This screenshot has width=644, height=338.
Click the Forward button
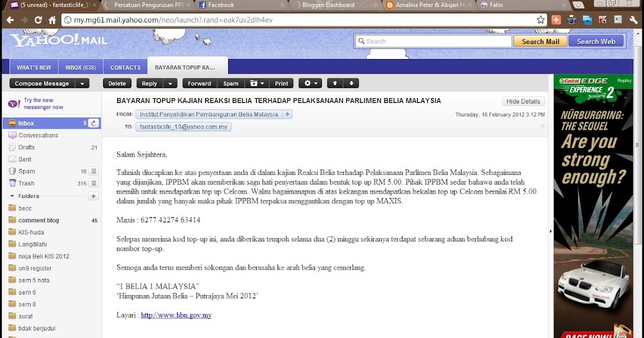199,83
